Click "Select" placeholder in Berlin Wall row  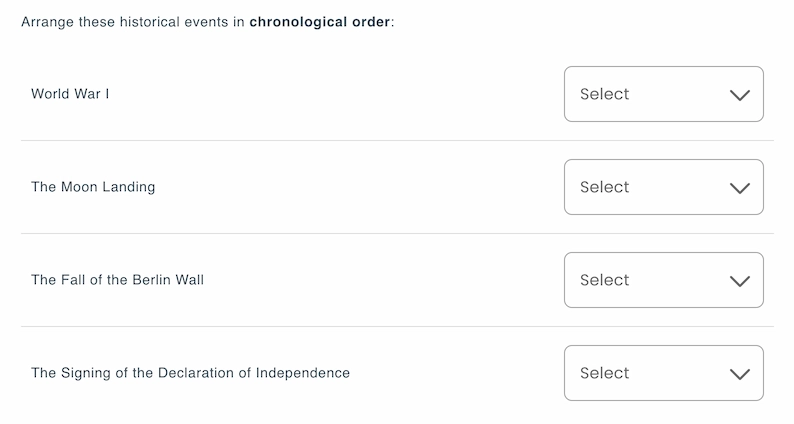[604, 280]
